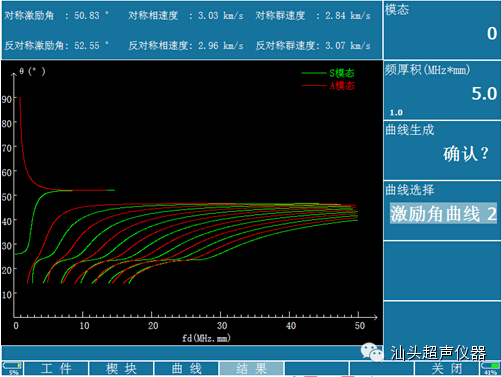Open the 工件 (workpiece) tab
This screenshot has width=501, height=377.
pyautogui.click(x=56, y=368)
